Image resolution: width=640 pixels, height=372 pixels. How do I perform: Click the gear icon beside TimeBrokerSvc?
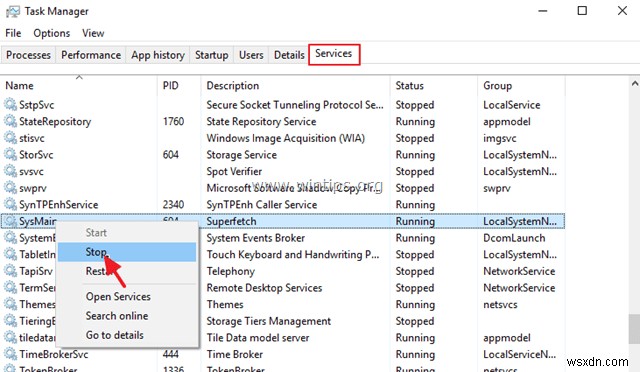coord(10,354)
